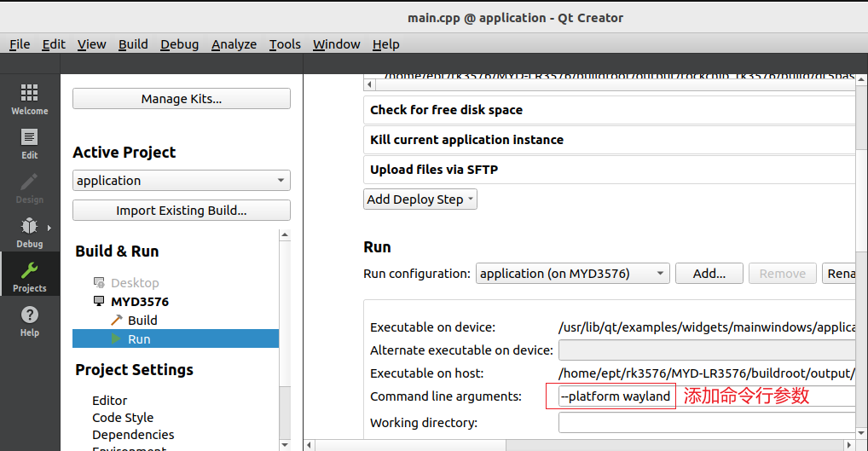This screenshot has height=451, width=868.
Task: Open Code Style project settings
Action: pos(123,417)
